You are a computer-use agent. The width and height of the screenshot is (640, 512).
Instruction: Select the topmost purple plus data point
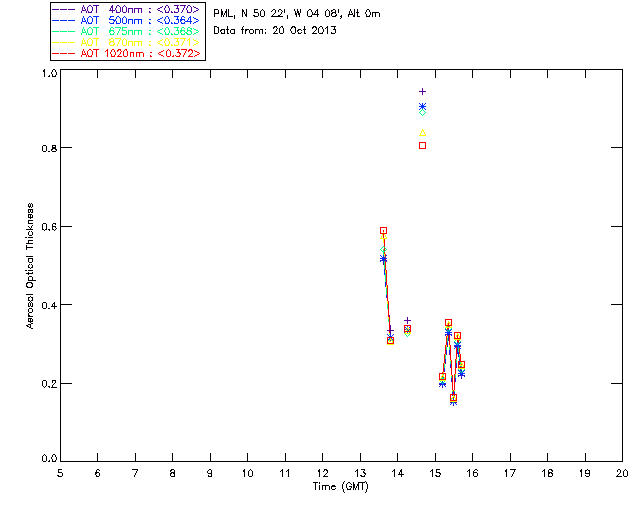point(422,91)
